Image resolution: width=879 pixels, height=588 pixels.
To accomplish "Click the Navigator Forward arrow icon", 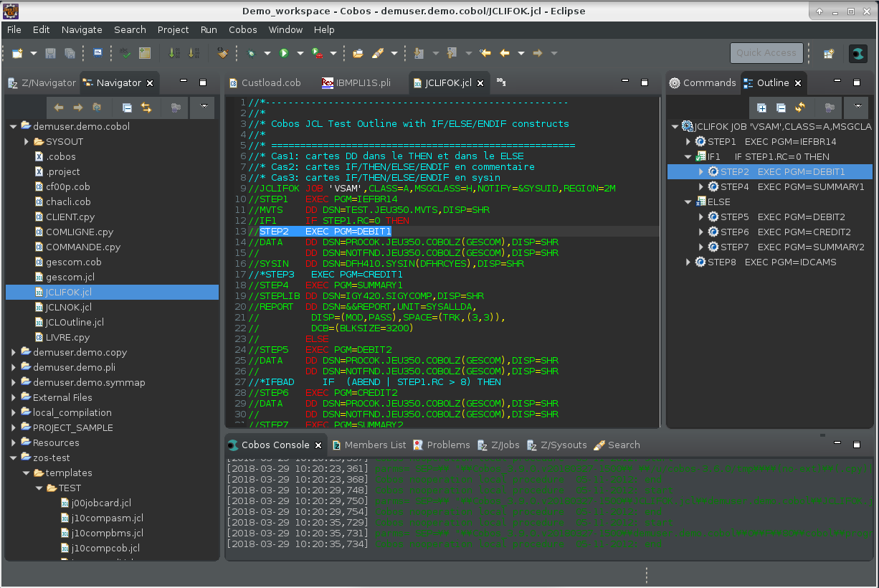I will [x=78, y=108].
